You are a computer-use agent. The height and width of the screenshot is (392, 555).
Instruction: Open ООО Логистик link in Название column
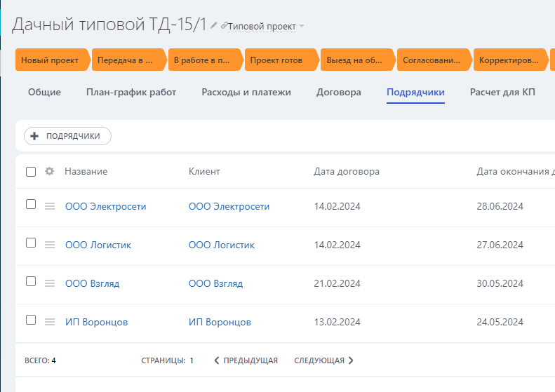click(98, 245)
